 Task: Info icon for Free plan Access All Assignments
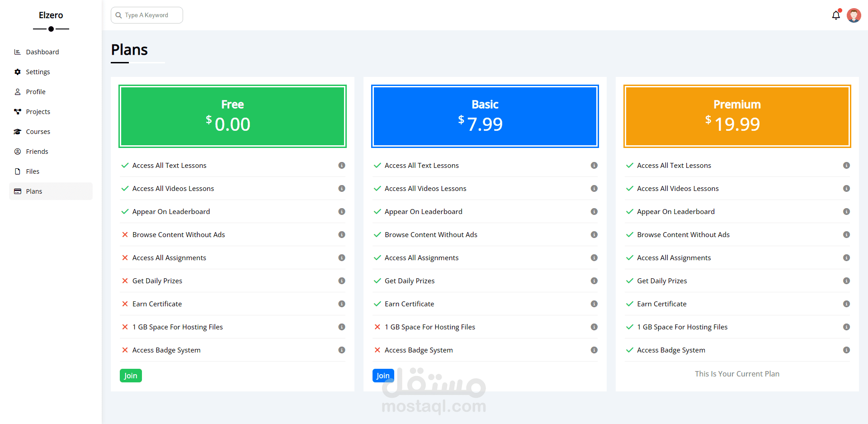(x=342, y=258)
